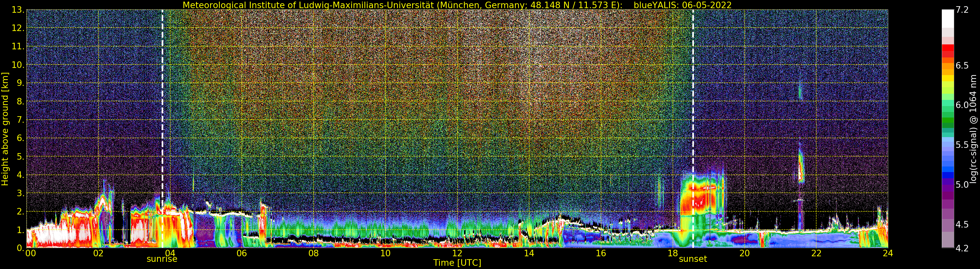Screen dimensions: 980x269
Task: Click the 12 tick on the time axis
Action: pos(457,253)
